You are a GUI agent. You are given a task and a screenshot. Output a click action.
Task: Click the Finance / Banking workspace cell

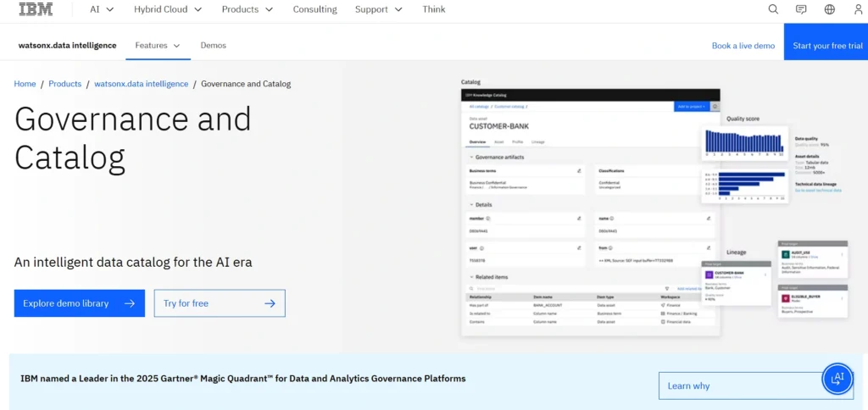[679, 313]
